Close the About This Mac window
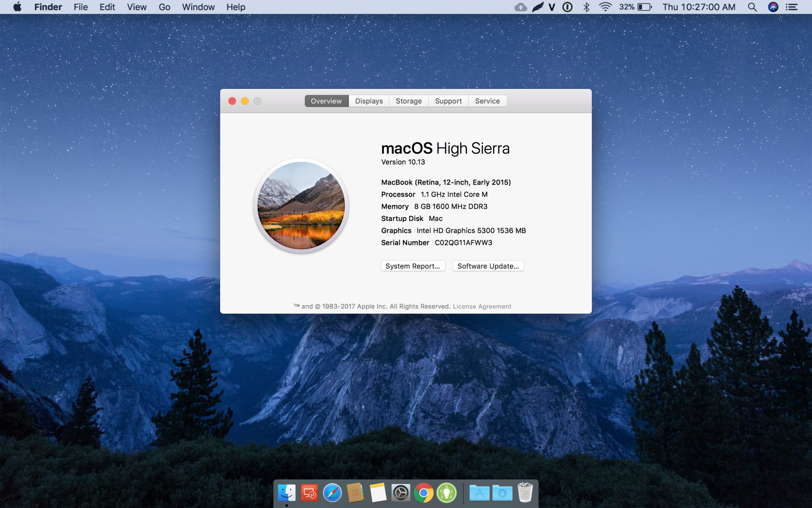This screenshot has height=508, width=812. click(x=232, y=101)
